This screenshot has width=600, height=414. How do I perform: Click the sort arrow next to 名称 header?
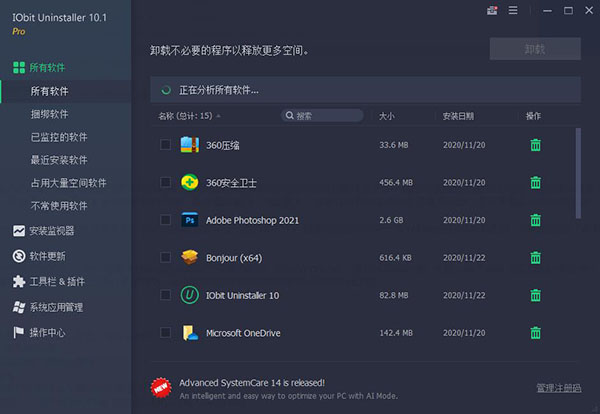coord(218,116)
